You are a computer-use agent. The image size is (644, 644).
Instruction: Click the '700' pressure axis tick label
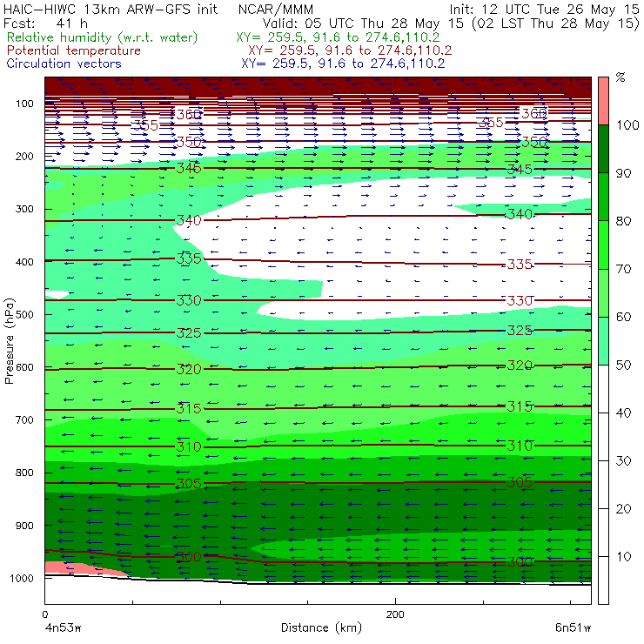click(24, 420)
